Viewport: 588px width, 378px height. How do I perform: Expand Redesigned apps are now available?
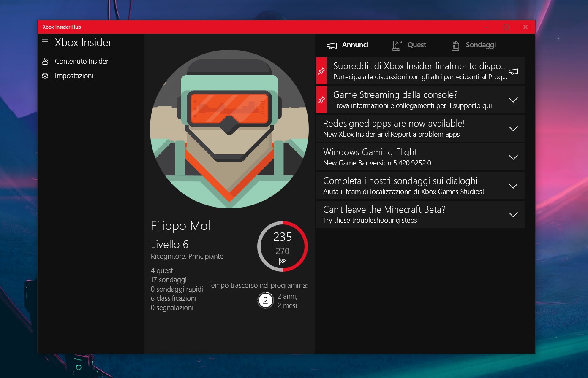pyautogui.click(x=513, y=129)
